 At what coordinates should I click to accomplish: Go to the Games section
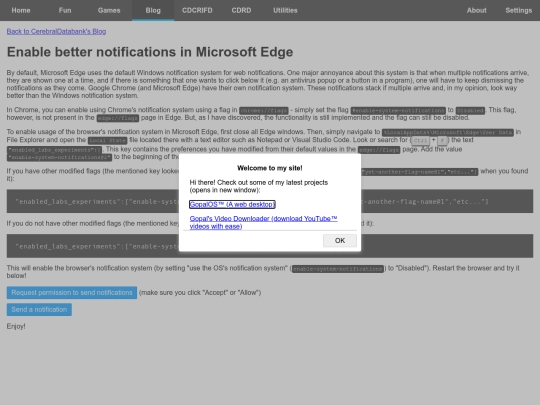109,10
